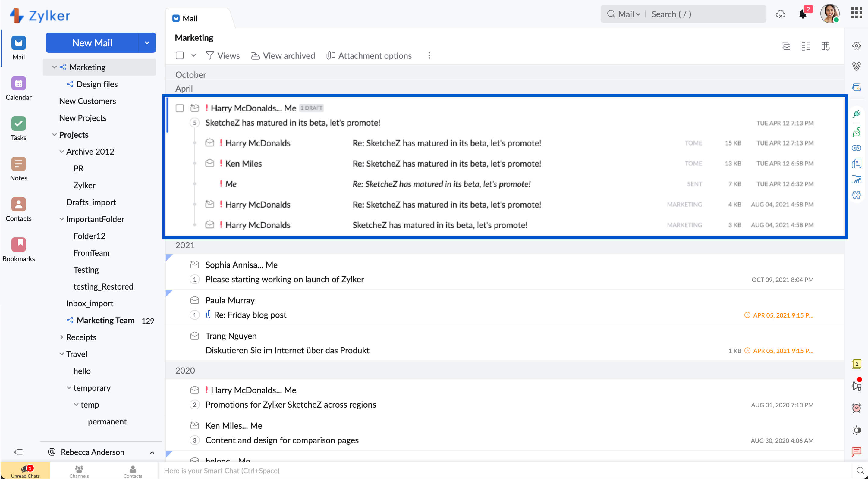The width and height of the screenshot is (868, 479).
Task: Collapse the left sidebar panel icon
Action: (18, 452)
